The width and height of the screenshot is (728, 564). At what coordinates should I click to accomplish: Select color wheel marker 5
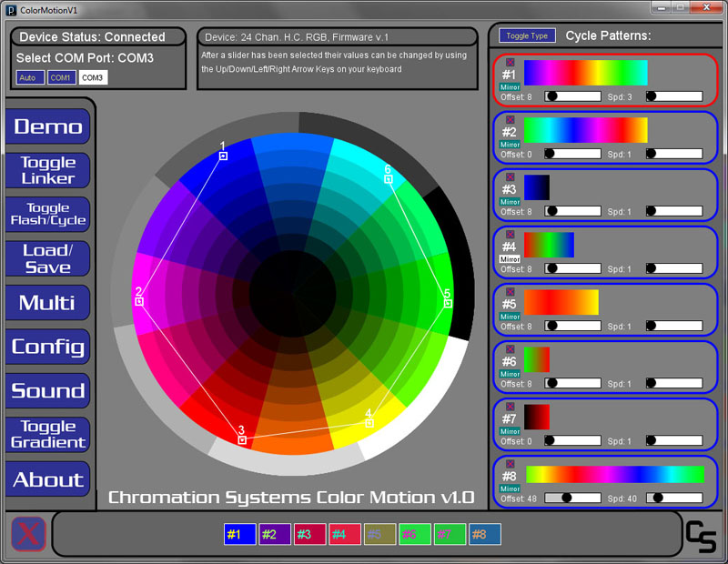tap(448, 303)
